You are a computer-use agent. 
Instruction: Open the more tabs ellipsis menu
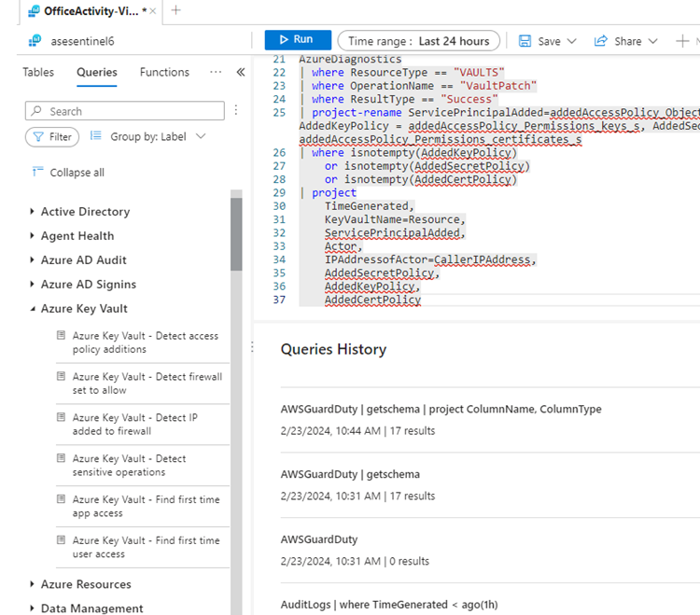click(216, 72)
